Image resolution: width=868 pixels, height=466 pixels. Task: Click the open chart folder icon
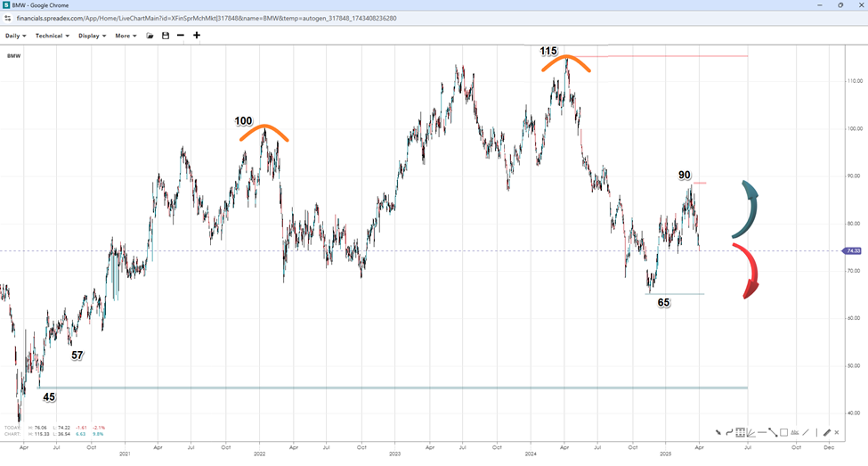tap(150, 36)
